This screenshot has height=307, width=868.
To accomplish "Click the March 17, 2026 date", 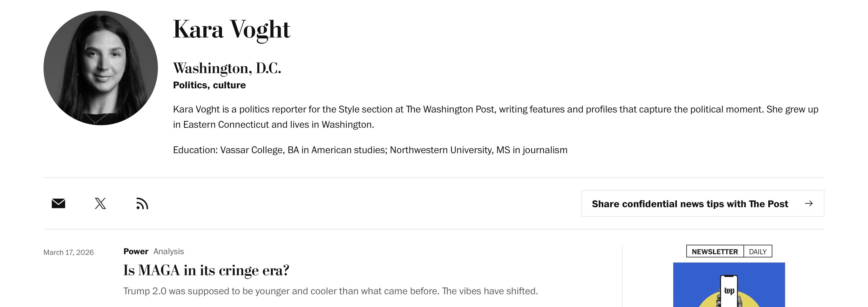I will coord(68,252).
